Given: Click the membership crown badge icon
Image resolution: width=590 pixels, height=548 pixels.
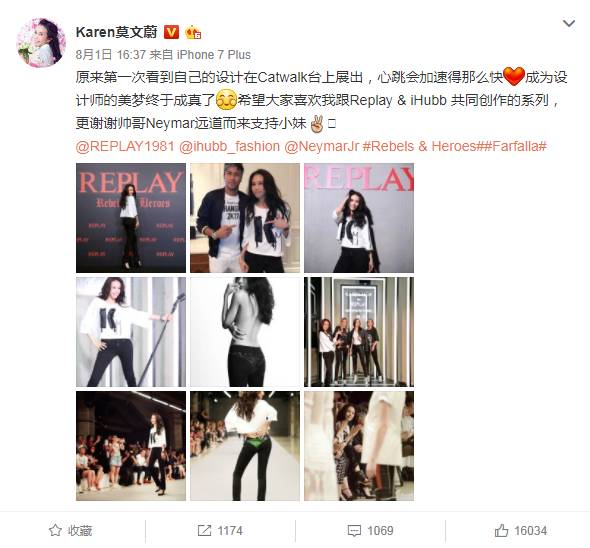Looking at the screenshot, I should tap(193, 32).
